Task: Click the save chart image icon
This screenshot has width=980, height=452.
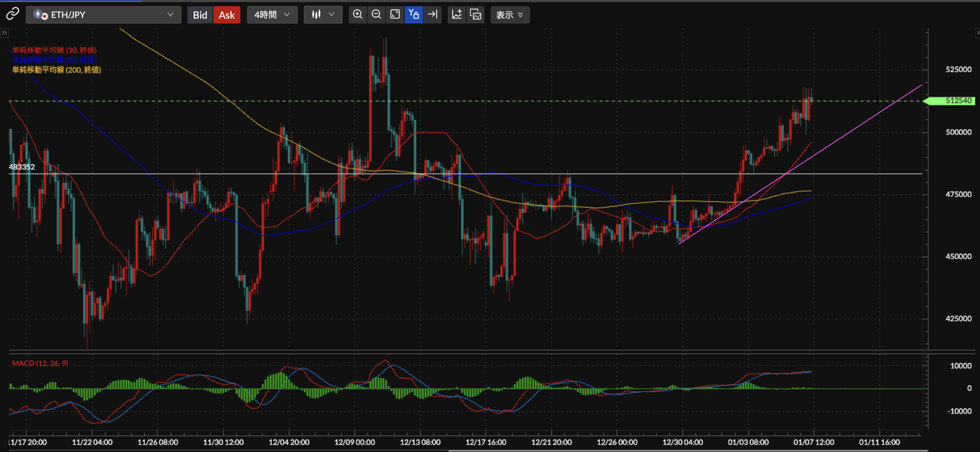Action: pos(475,14)
